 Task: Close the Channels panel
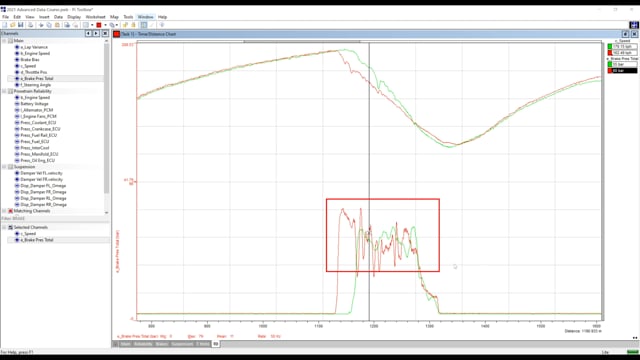[x=105, y=33]
